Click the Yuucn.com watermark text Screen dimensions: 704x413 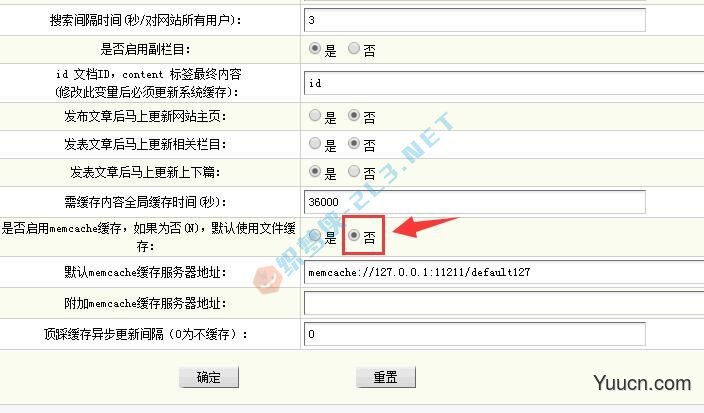coord(642,383)
